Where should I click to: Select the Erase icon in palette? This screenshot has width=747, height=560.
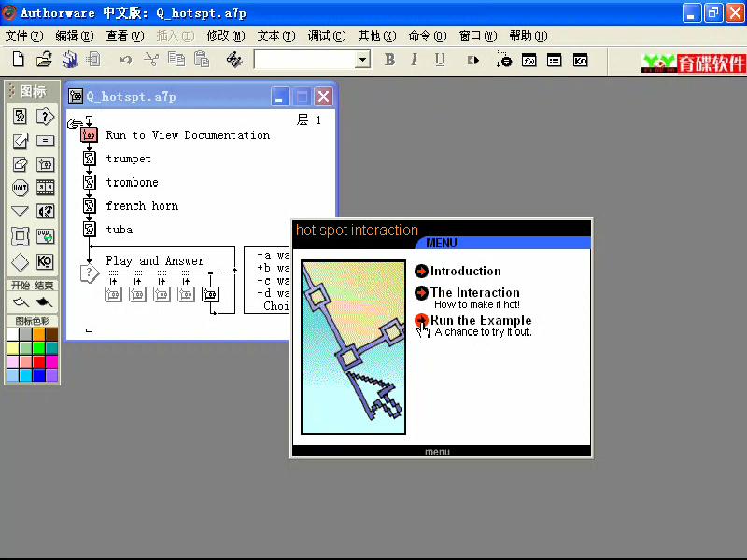tap(20, 164)
